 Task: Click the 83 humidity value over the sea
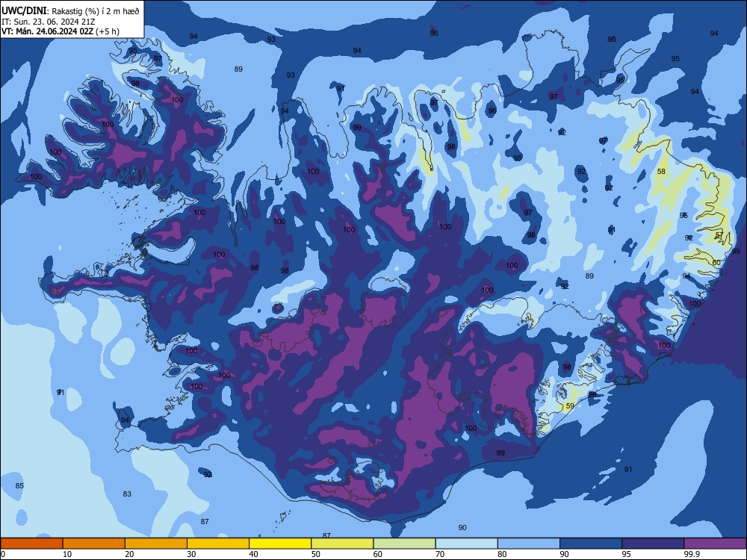click(x=127, y=494)
